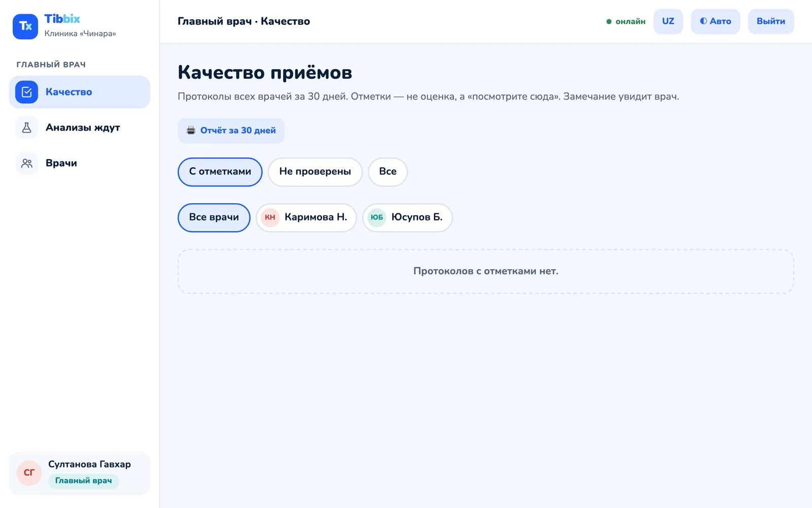Image resolution: width=812 pixels, height=508 pixels.
Task: Click the Качество приёмов heading
Action: [x=265, y=72]
